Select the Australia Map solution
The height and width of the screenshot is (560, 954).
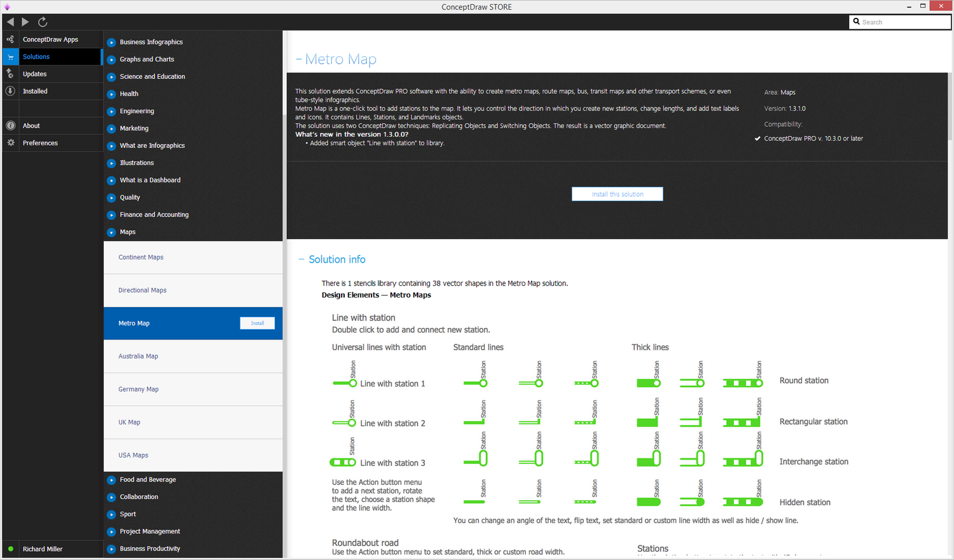(x=193, y=357)
